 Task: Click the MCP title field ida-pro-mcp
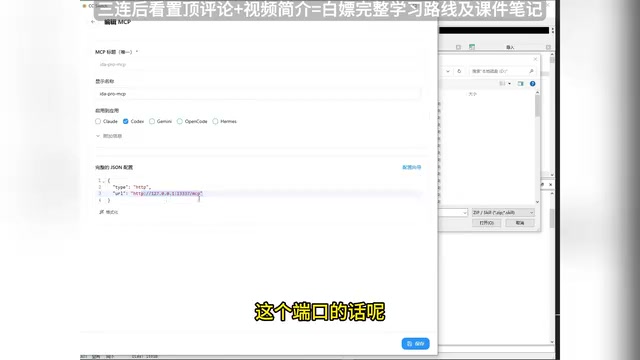point(257,64)
